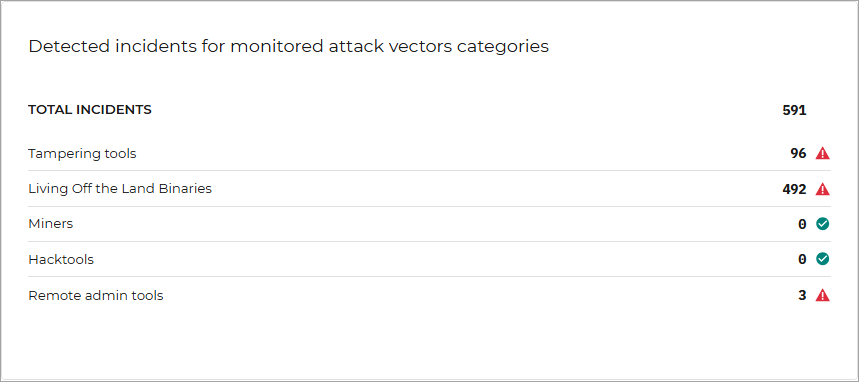Click the 0 count in the Miners row

coord(802,224)
